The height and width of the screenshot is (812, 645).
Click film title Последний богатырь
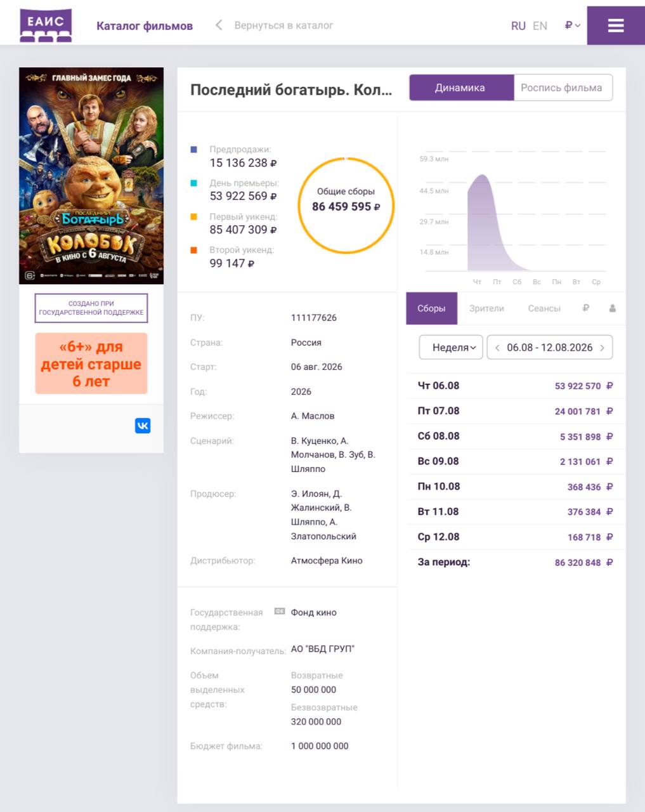click(291, 89)
